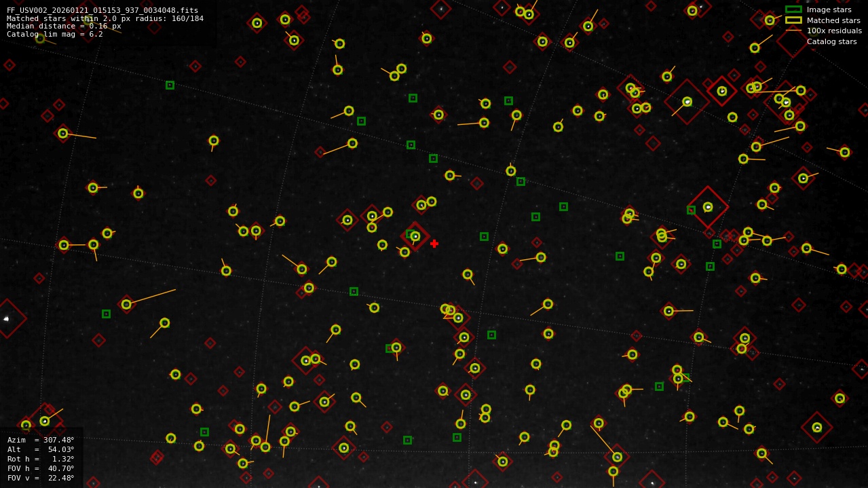
Task: Click the FOV h 40.70° readout
Action: coord(41,468)
